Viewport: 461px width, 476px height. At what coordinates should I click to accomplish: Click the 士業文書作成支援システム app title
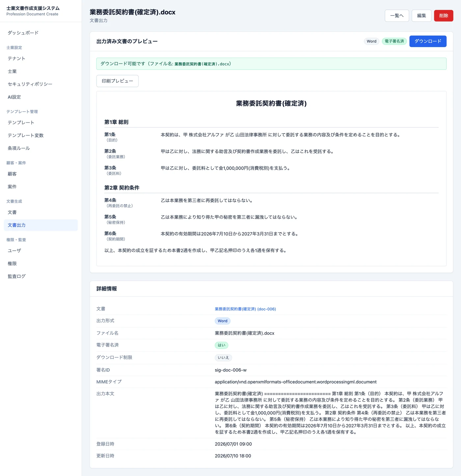tap(33, 8)
